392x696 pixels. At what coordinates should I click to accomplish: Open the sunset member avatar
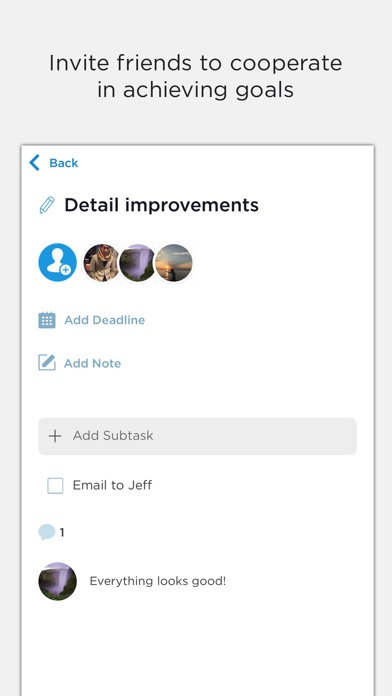[174, 263]
